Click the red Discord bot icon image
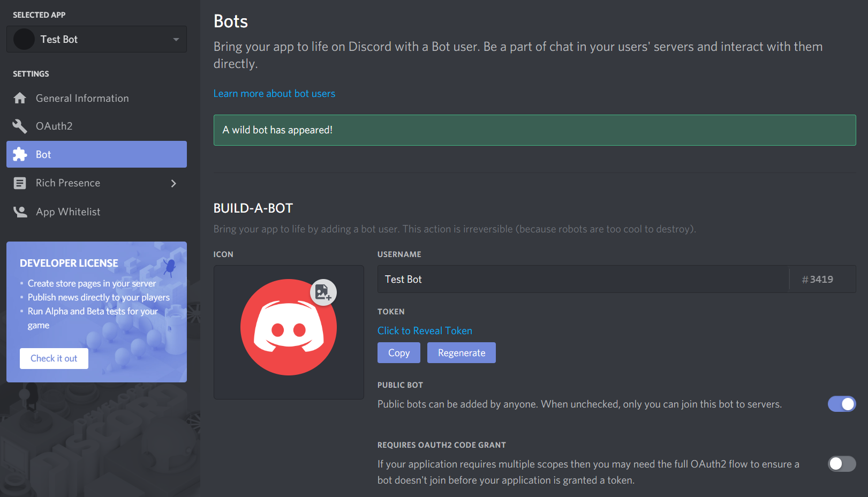The width and height of the screenshot is (868, 497). point(288,328)
